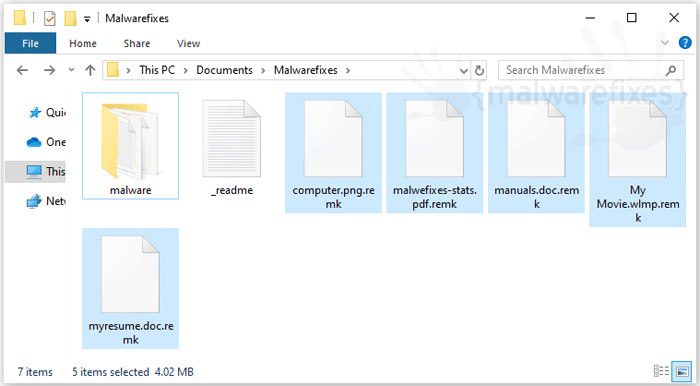Click the address bar folder icon
The image size is (700, 386).
(x=113, y=70)
